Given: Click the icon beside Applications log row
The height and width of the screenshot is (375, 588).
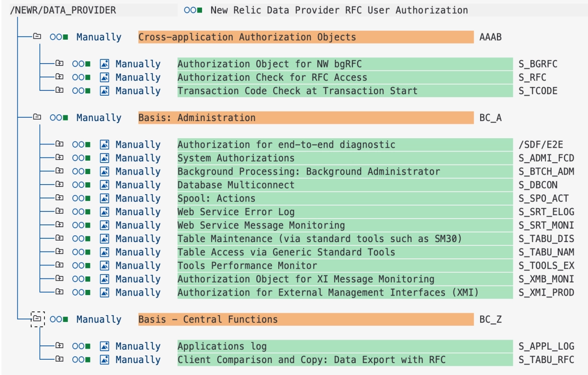Looking at the screenshot, I should click(x=104, y=346).
